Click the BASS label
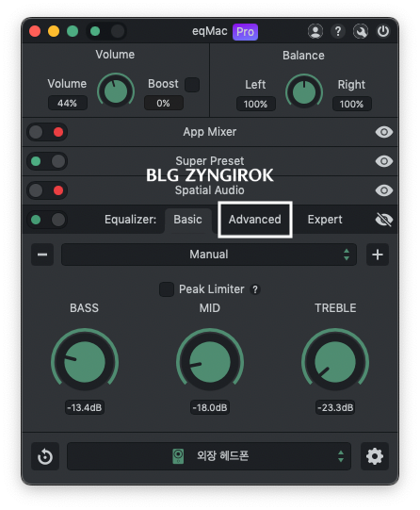The width and height of the screenshot is (420, 510). coord(85,308)
